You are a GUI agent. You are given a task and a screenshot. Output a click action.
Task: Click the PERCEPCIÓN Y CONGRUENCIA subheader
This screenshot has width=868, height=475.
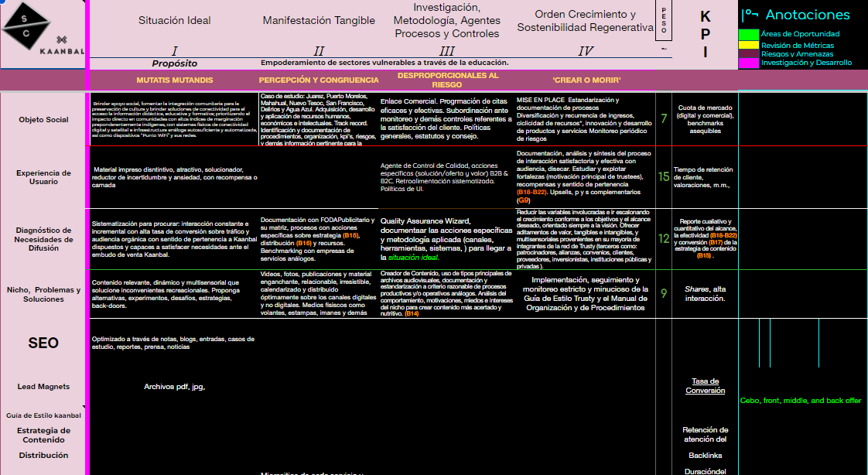tap(319, 80)
